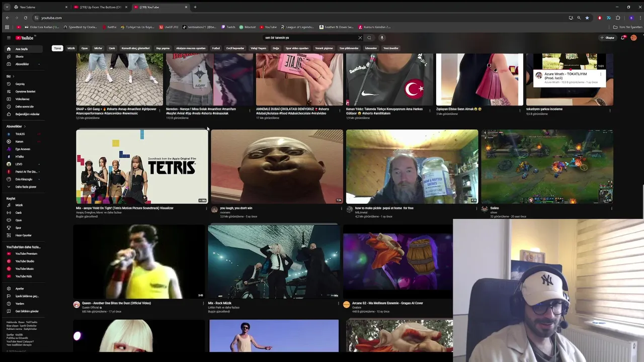Play Queen Another One Bites the Dust
The image size is (644, 362).
(139, 261)
